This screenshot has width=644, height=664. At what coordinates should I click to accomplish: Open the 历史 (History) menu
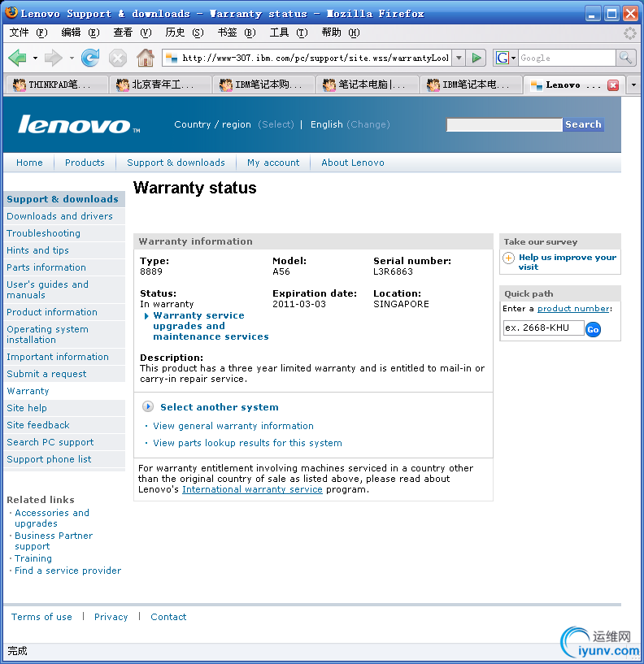click(185, 33)
